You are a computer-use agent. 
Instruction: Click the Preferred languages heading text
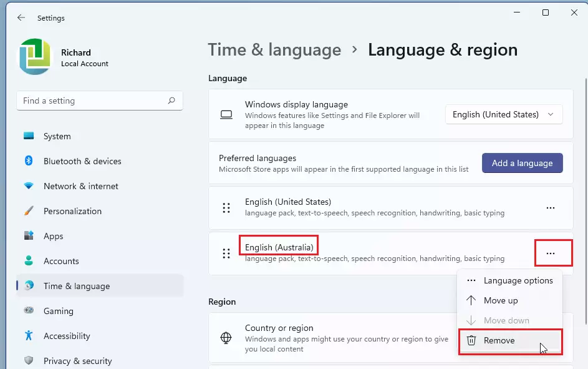click(x=258, y=158)
